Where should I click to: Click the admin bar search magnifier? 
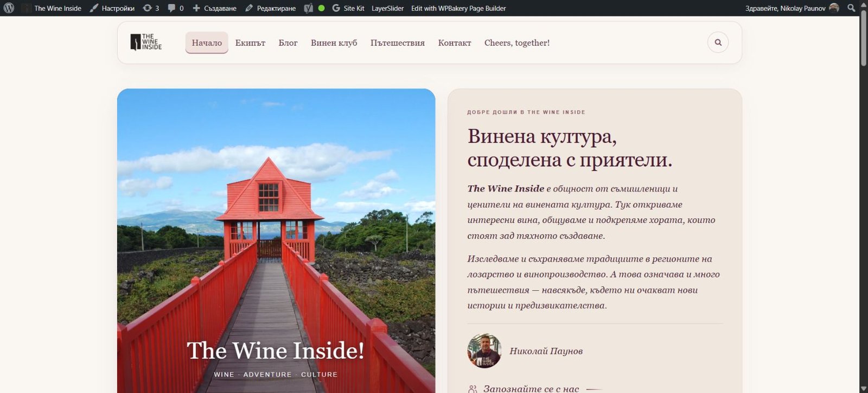coord(851,8)
